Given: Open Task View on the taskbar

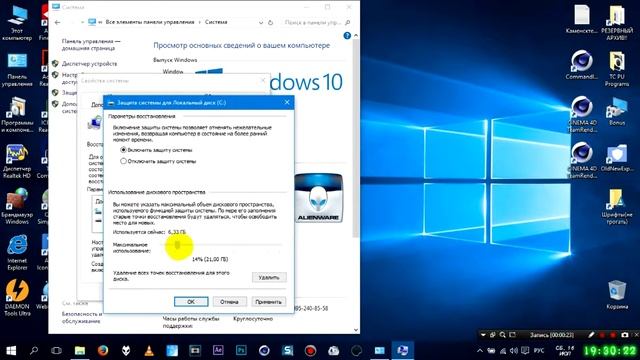Looking at the screenshot, I should tap(57, 351).
